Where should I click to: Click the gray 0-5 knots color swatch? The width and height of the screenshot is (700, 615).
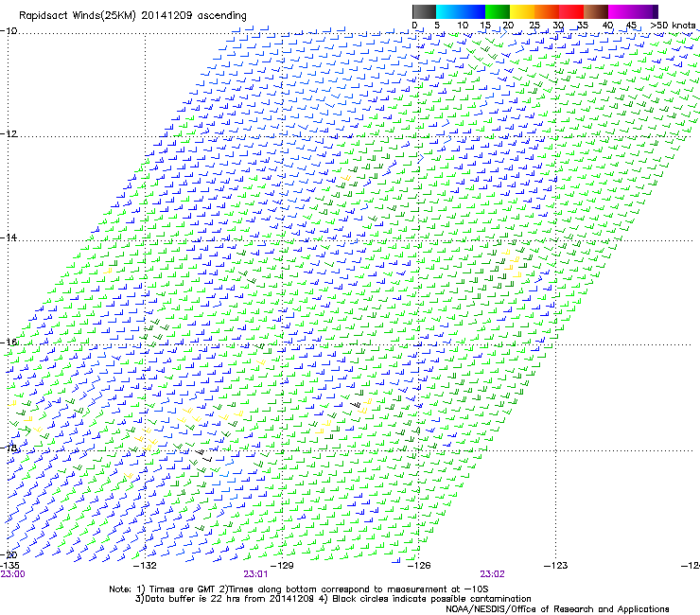(424, 11)
